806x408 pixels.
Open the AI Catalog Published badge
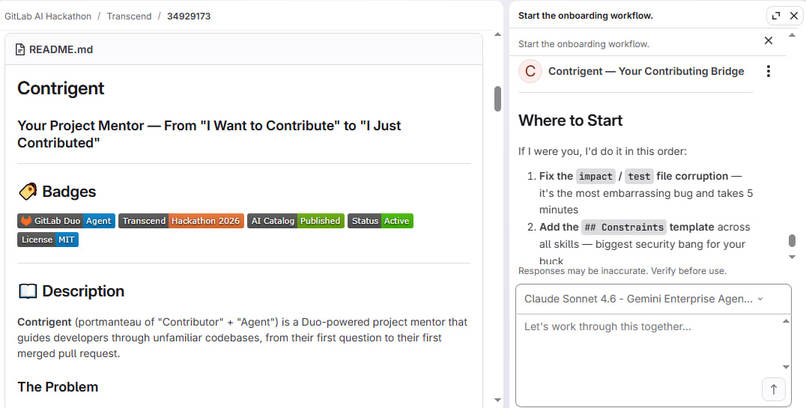click(296, 221)
